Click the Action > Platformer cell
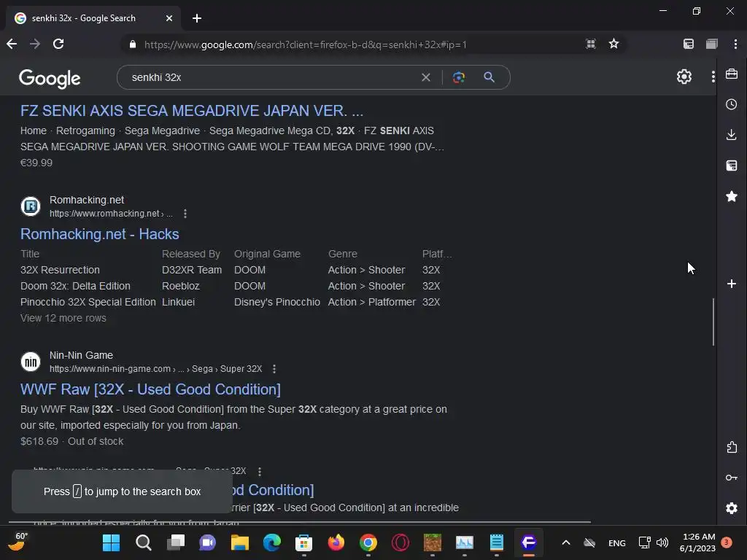Image resolution: width=747 pixels, height=560 pixels. 371,302
